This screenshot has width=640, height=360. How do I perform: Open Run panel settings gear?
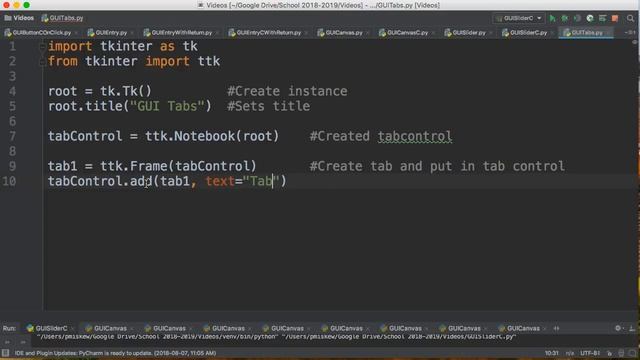click(618, 328)
